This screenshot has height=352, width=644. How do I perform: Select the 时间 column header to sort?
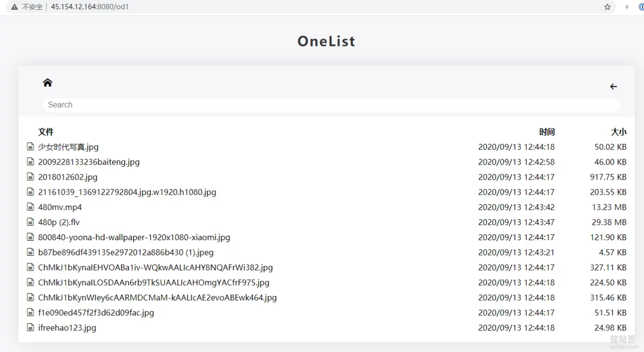[547, 132]
